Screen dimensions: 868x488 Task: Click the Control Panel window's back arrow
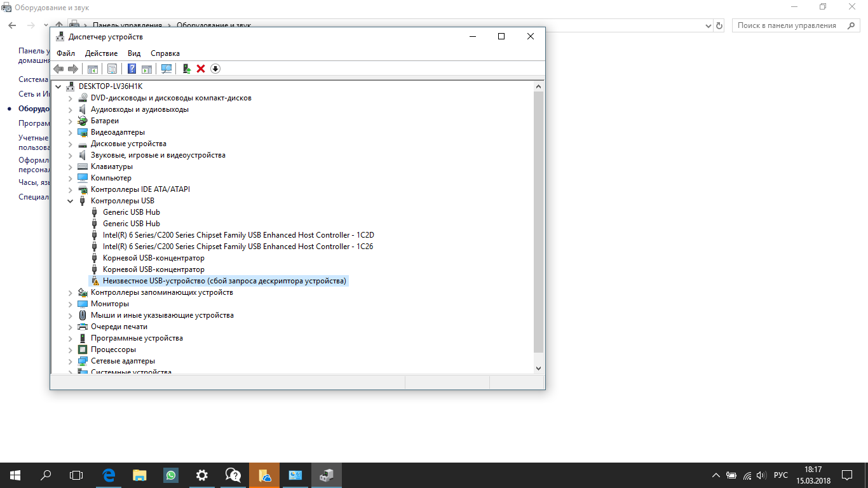[x=12, y=25]
